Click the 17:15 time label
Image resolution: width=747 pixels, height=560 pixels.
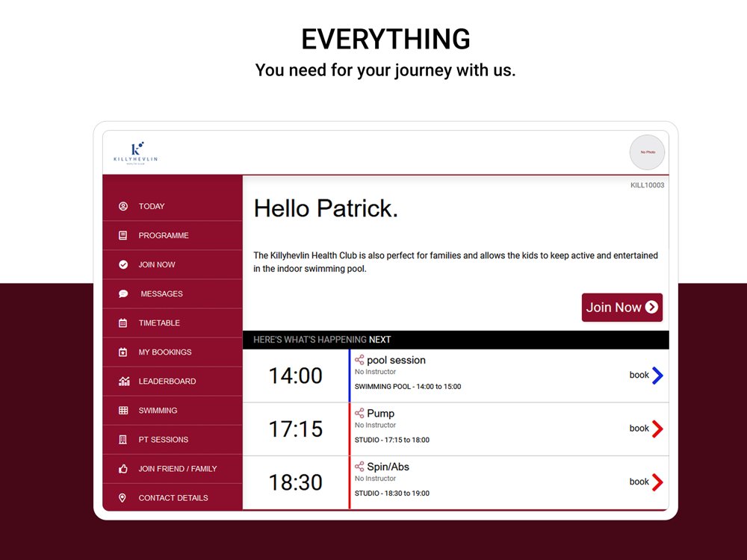(x=295, y=429)
